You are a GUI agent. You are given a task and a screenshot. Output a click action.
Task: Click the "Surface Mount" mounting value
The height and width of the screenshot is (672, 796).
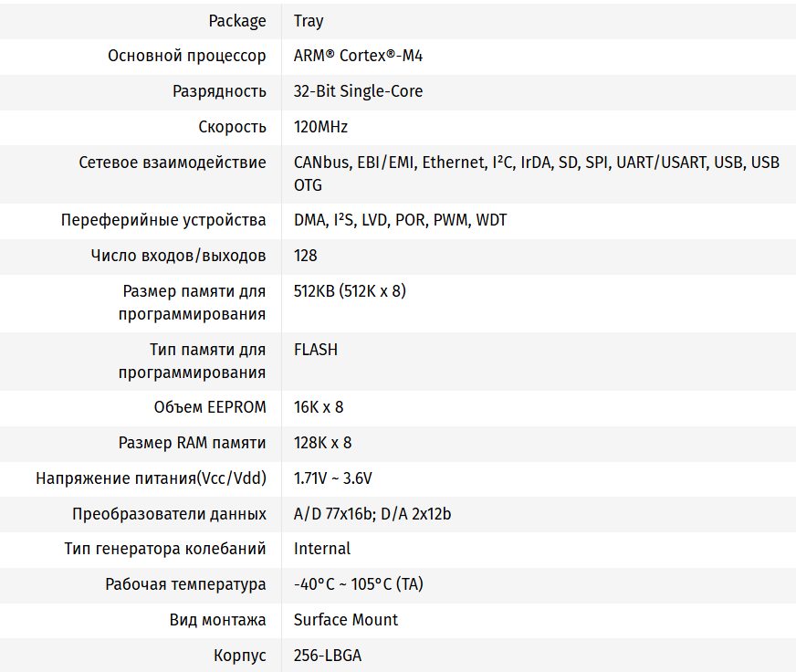tap(346, 620)
